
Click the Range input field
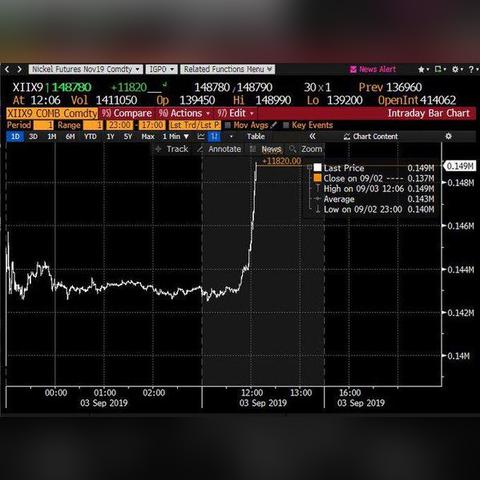click(93, 125)
